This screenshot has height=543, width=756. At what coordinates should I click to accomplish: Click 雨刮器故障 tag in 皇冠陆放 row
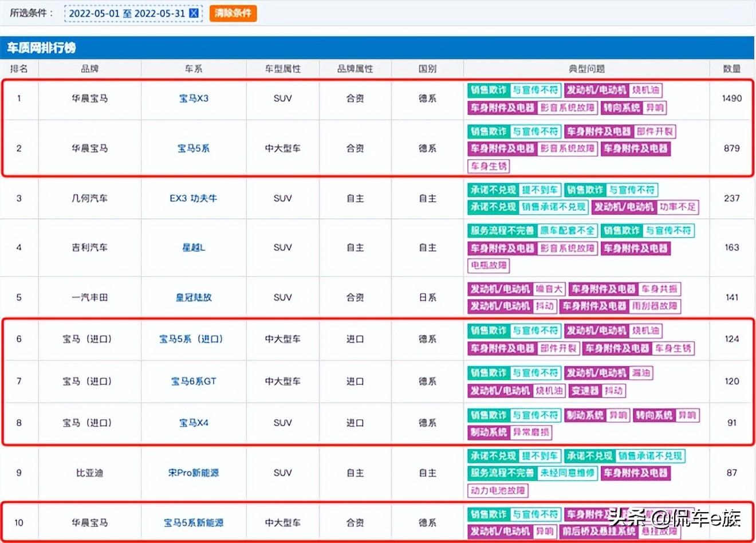pos(655,306)
